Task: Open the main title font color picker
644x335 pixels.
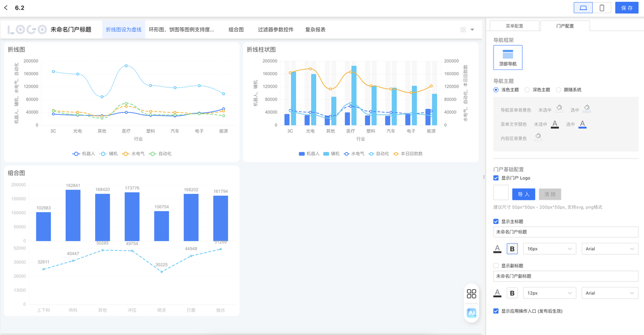Action: pos(498,249)
